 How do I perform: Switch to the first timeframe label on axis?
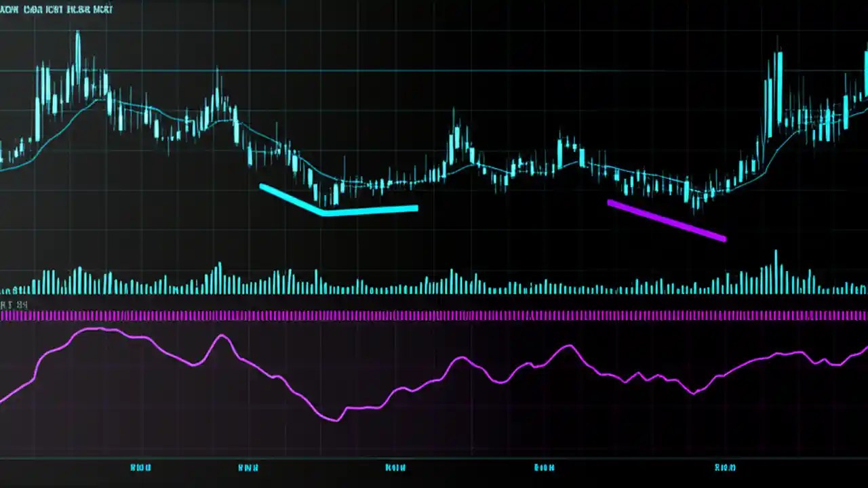click(140, 467)
